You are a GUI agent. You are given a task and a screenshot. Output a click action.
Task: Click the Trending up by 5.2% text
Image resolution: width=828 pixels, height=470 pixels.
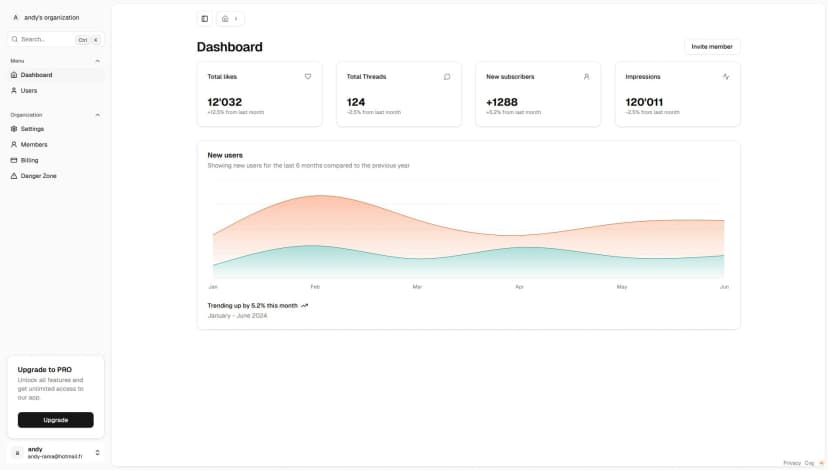pyautogui.click(x=252, y=306)
